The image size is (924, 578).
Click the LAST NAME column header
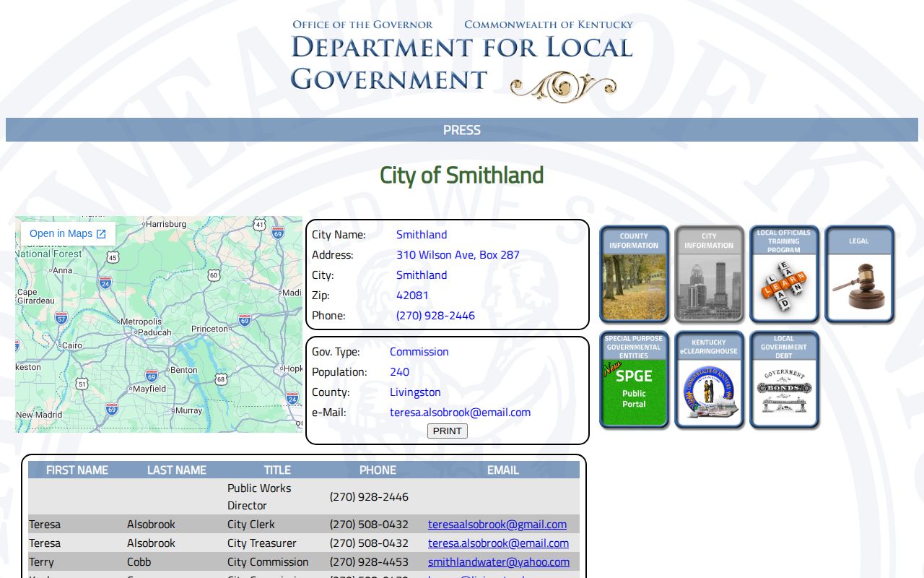(177, 470)
